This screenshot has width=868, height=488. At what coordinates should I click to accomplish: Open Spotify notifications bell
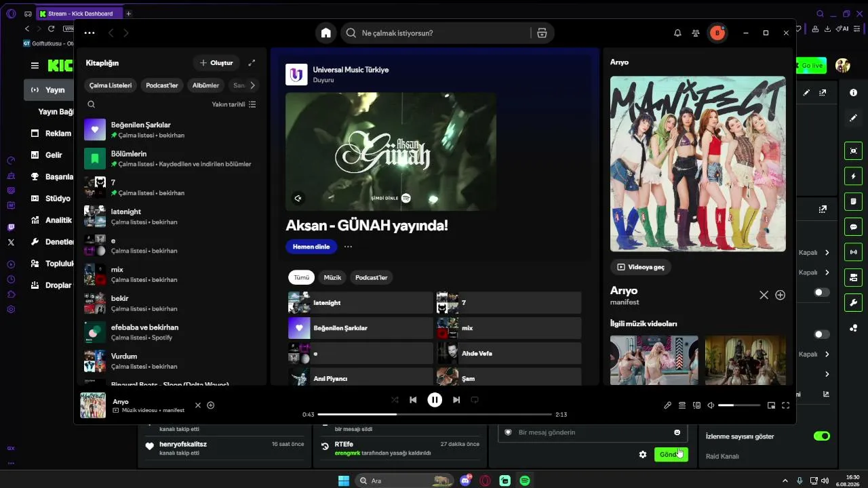point(677,33)
